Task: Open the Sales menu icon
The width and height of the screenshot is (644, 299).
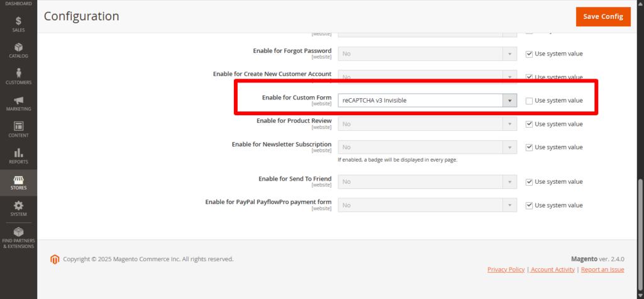Action: pos(18,21)
